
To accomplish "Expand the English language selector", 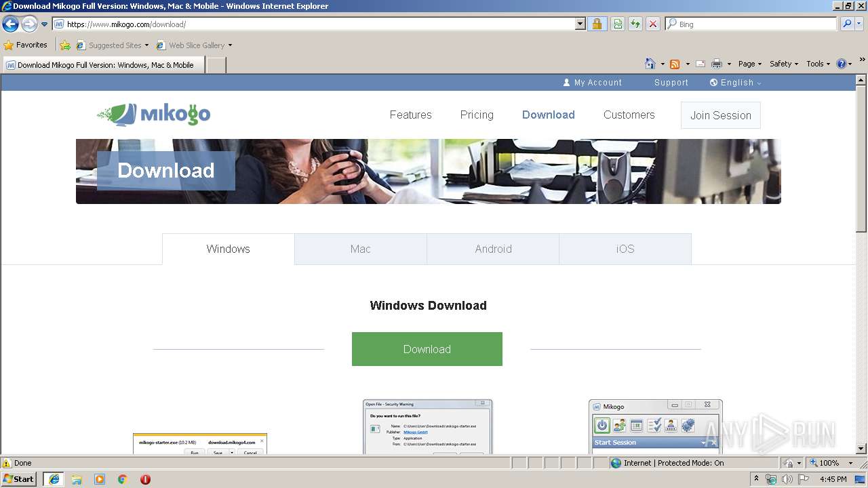I will click(x=736, y=83).
